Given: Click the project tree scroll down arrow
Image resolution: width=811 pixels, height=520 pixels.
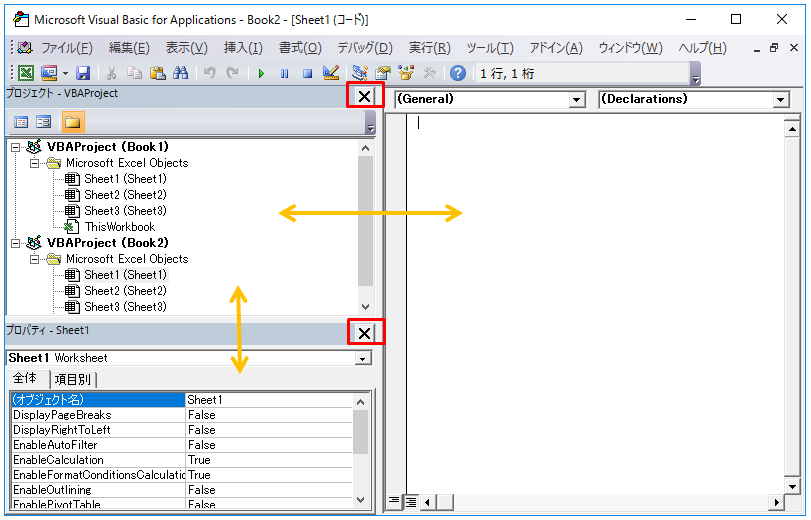Looking at the screenshot, I should pos(365,306).
